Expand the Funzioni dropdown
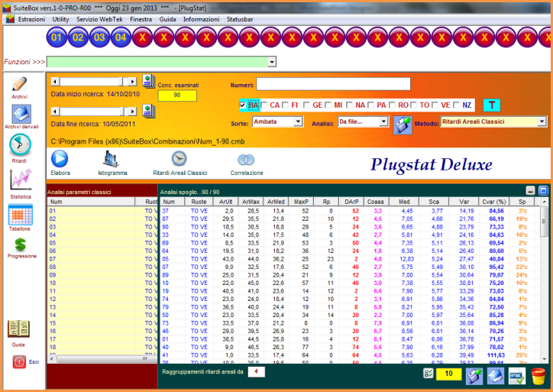This screenshot has height=392, width=553. click(x=272, y=62)
